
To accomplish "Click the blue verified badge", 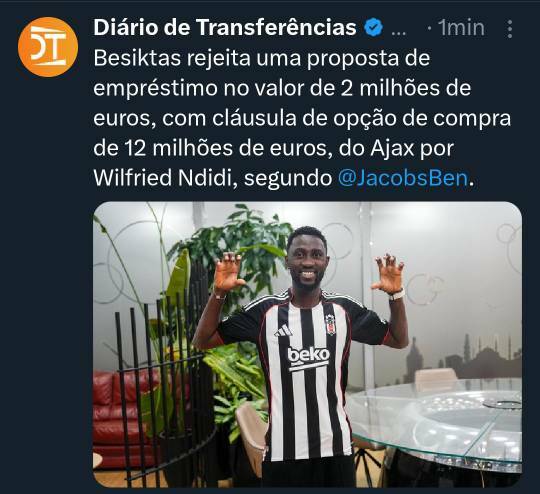I will pos(374,28).
